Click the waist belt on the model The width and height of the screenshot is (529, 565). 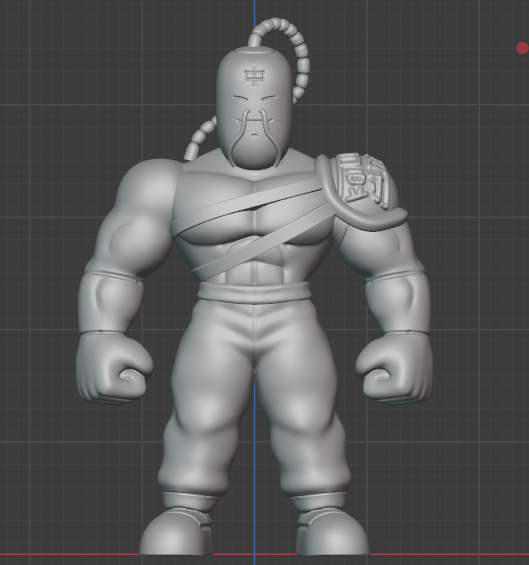(x=254, y=293)
